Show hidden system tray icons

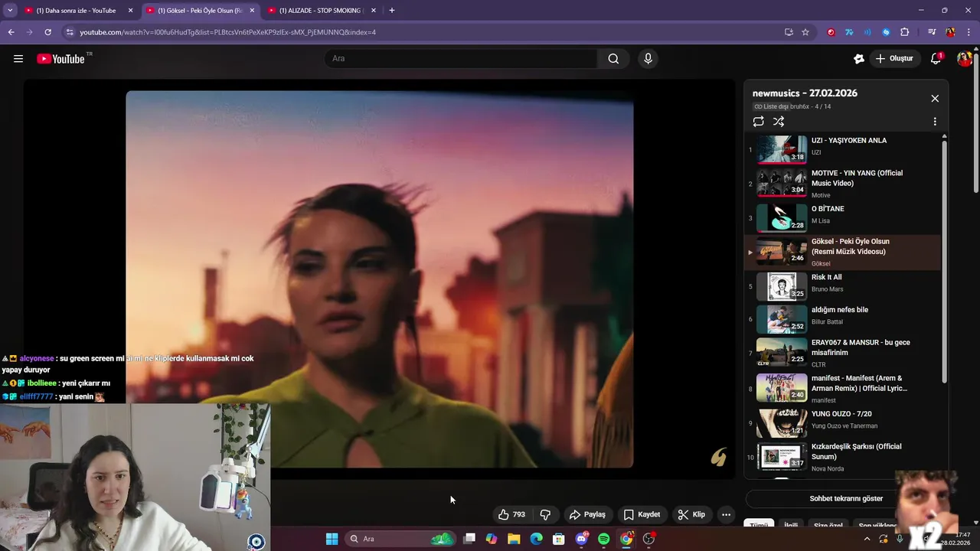(867, 539)
